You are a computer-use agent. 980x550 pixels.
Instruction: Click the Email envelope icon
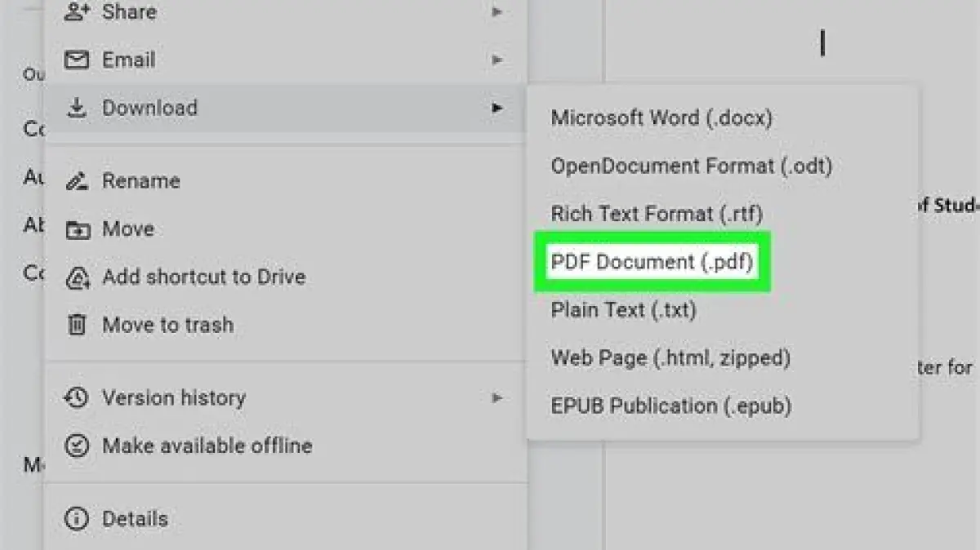pyautogui.click(x=76, y=60)
